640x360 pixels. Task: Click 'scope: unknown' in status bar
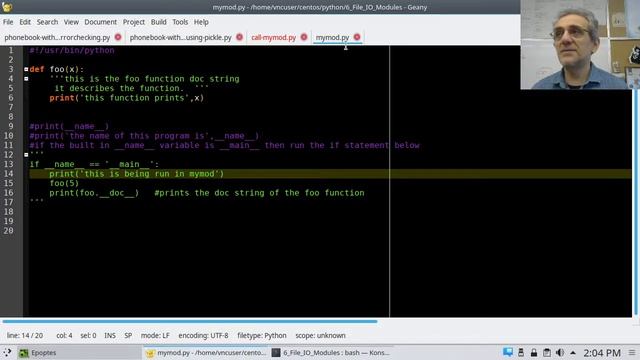point(320,336)
